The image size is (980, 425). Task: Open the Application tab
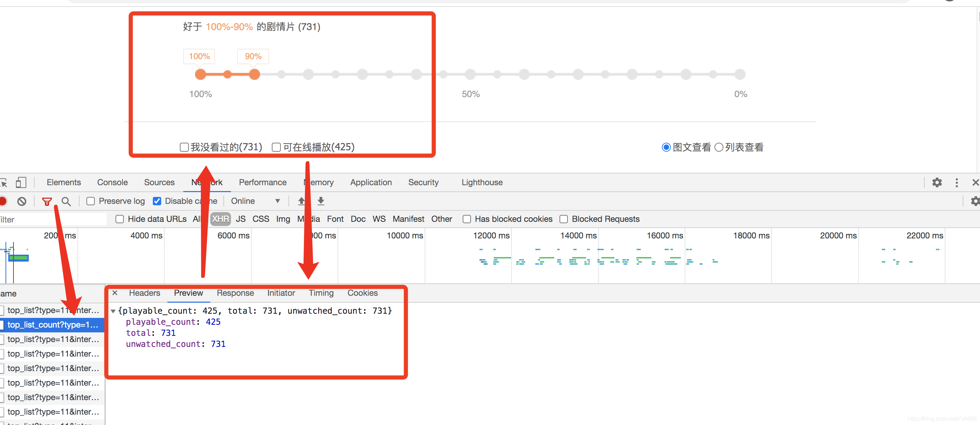(371, 182)
